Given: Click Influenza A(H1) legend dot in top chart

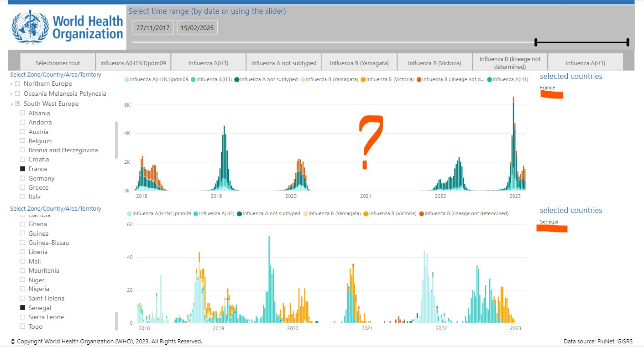Looking at the screenshot, I should (490, 79).
